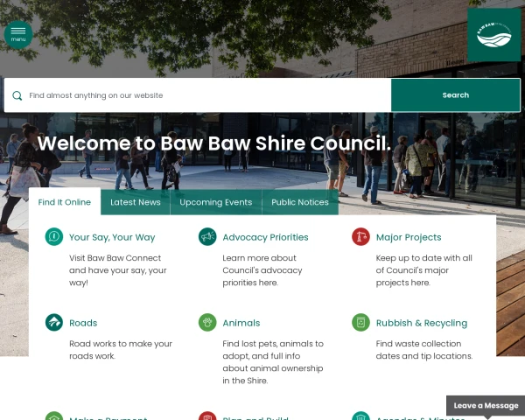Image resolution: width=525 pixels, height=420 pixels.
Task: Click the Rubbish & Recycling bin icon
Action: click(360, 322)
